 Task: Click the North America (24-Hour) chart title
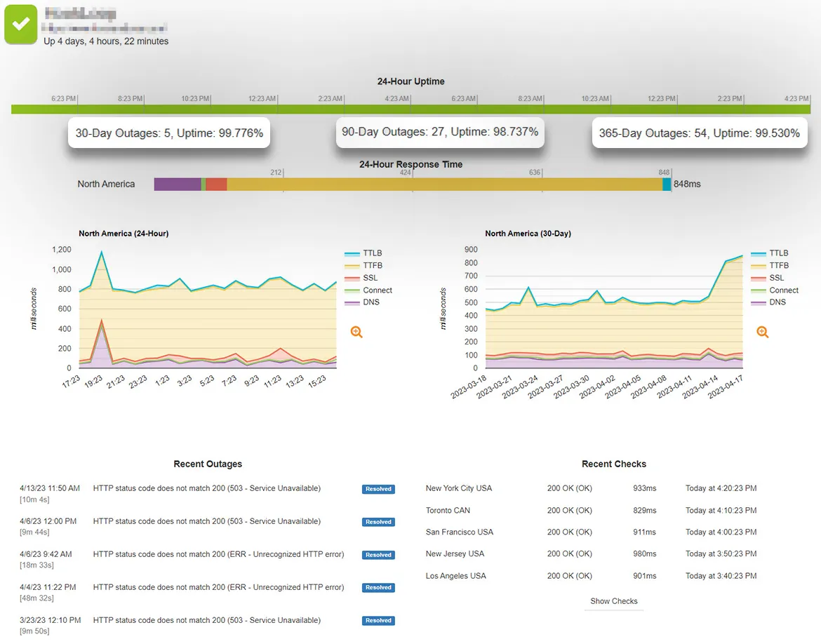[124, 234]
